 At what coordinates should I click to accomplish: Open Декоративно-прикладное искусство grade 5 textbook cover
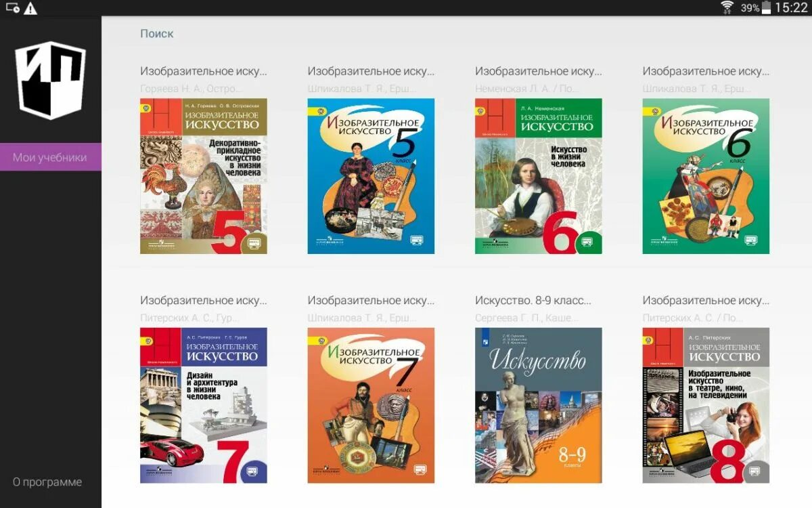(204, 176)
